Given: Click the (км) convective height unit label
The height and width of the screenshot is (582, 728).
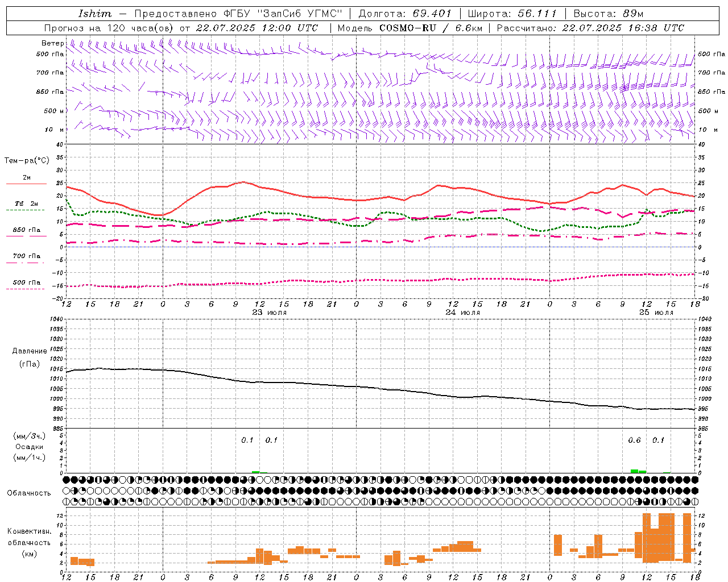Looking at the screenshot, I should [29, 553].
